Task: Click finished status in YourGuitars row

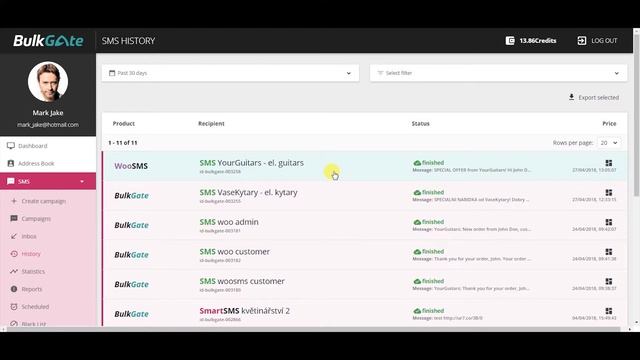Action: coord(429,162)
